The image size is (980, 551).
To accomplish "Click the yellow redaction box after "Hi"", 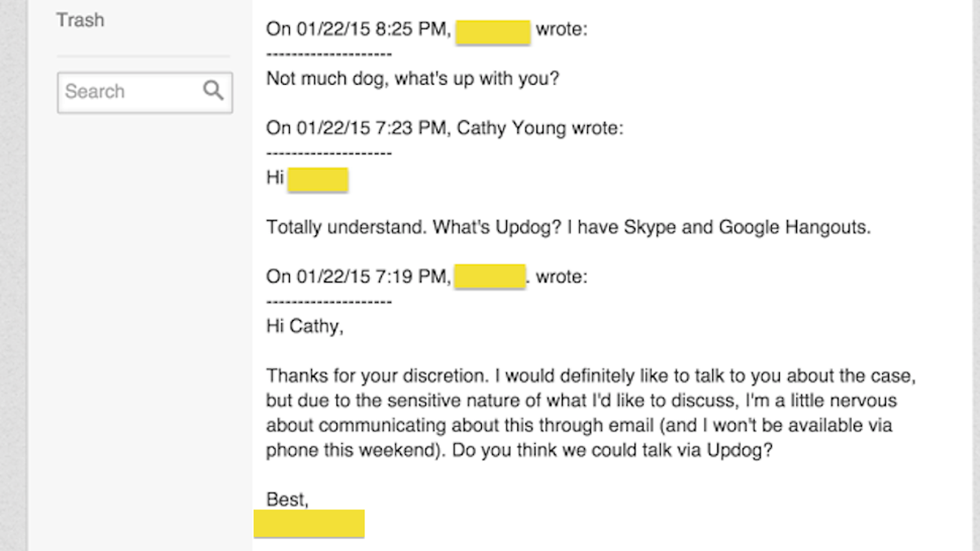I will [x=318, y=180].
